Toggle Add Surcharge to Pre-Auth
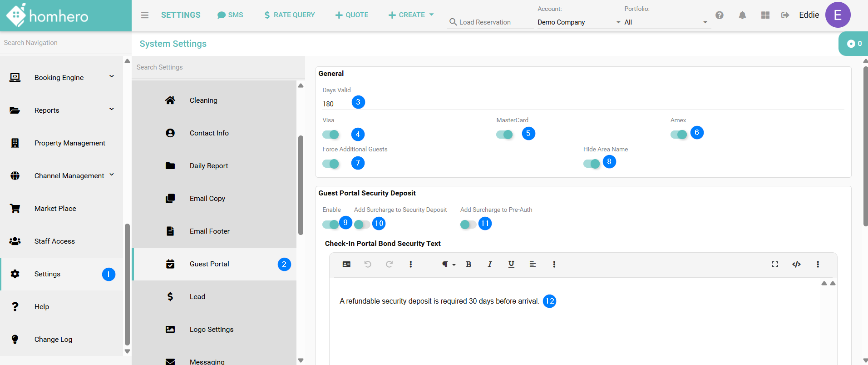The width and height of the screenshot is (868, 365). [468, 225]
